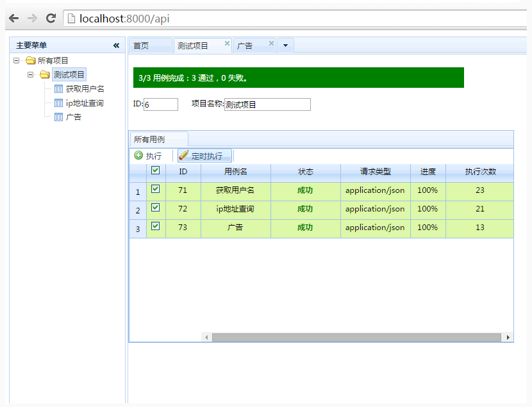
Task: Uncheck the checkbox for case 71
Action: (x=155, y=189)
